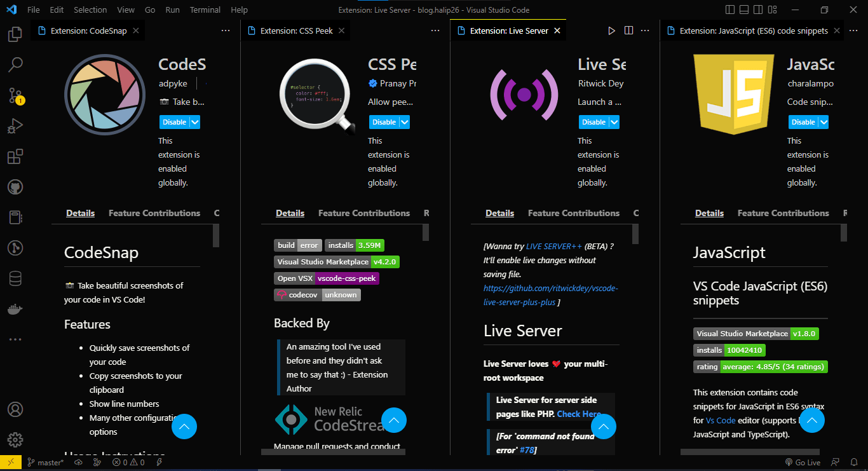
Task: Click the remote window indicator in status bar
Action: pyautogui.click(x=11, y=463)
